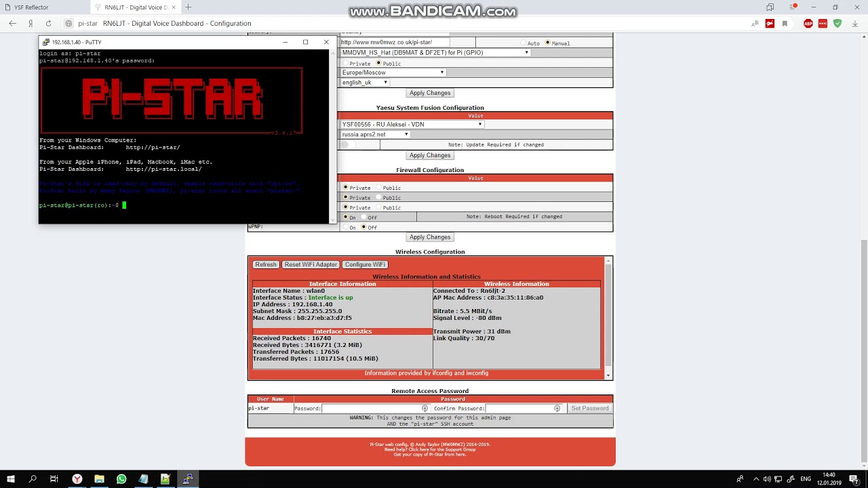868x488 pixels.
Task: Click the mw0mwz.co.uk URL input field
Action: tap(395, 42)
